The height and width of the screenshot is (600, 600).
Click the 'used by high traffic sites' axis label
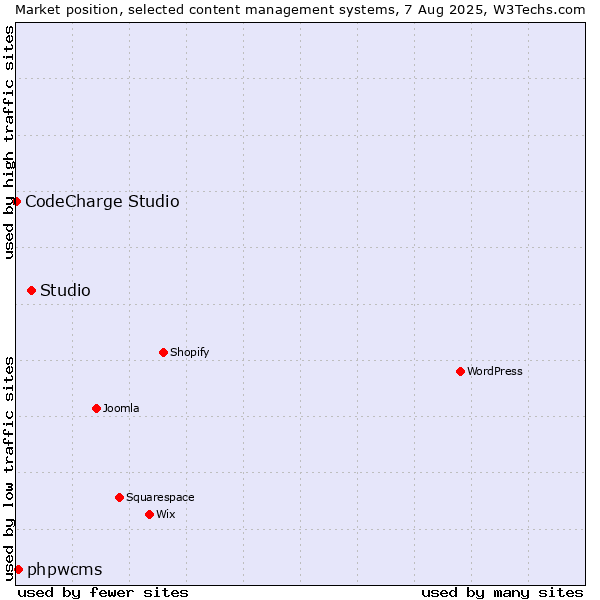8,142
